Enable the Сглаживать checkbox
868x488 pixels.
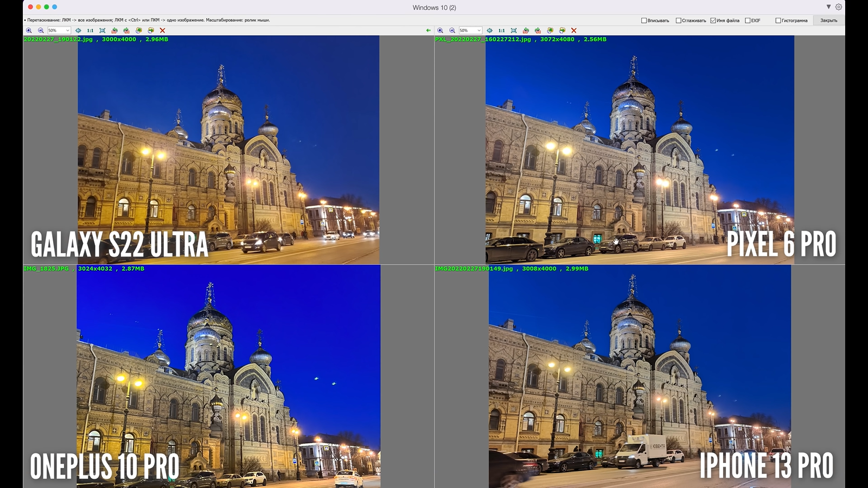[678, 21]
